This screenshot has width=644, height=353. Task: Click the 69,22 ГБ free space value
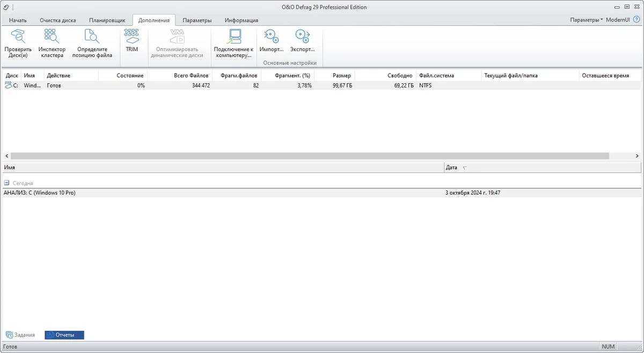click(404, 85)
